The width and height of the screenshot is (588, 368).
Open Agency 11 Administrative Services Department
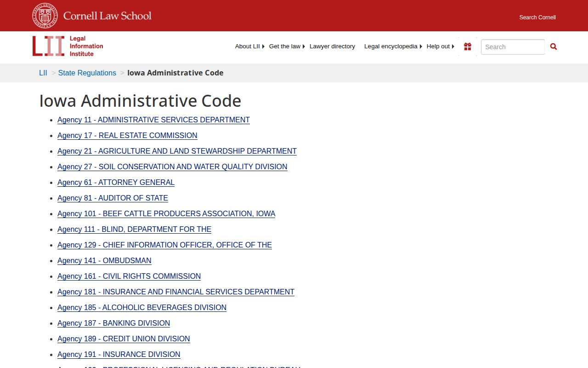(153, 120)
